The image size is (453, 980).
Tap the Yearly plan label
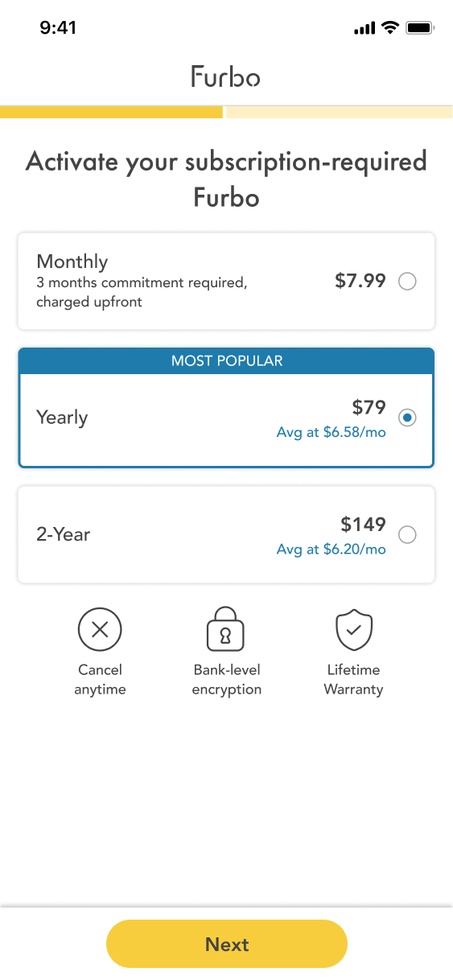click(62, 418)
